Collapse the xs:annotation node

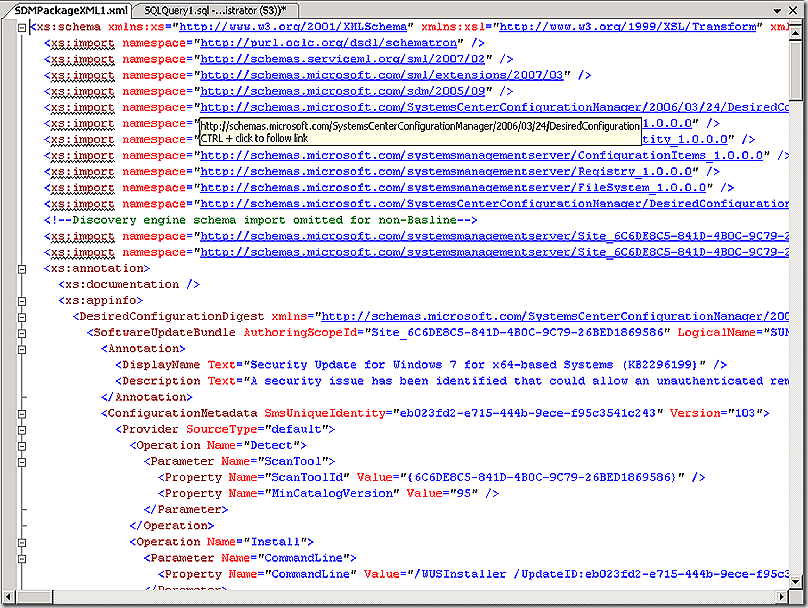point(22,269)
